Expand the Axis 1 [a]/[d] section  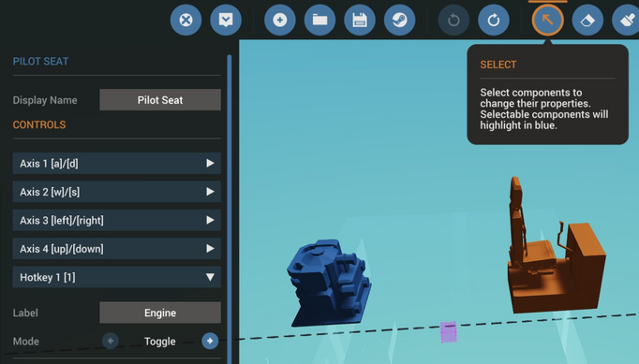pos(117,163)
